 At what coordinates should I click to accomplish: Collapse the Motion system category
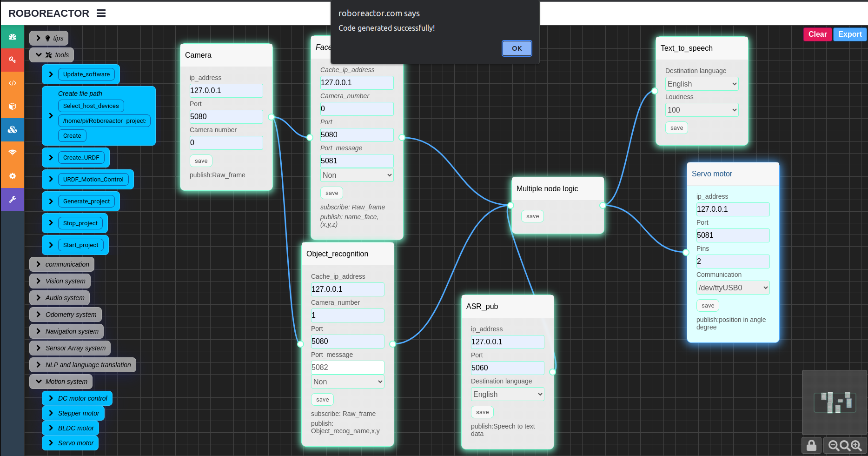61,382
